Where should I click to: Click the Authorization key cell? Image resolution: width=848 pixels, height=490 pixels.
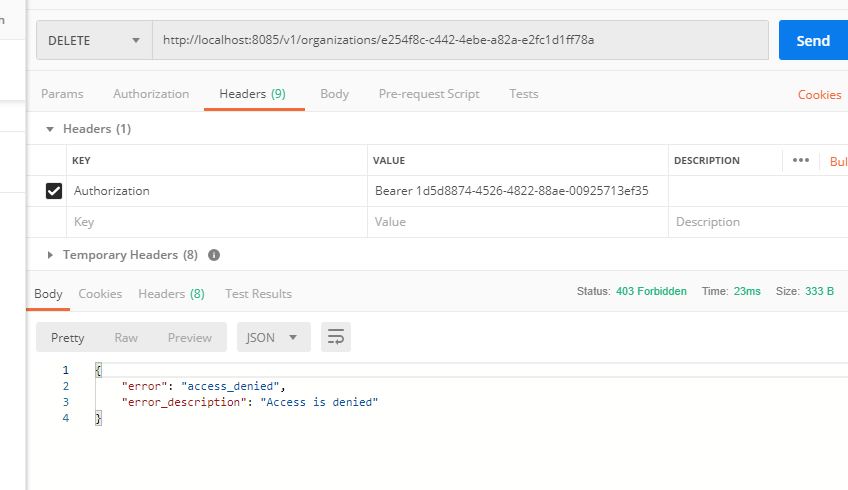tap(217, 191)
